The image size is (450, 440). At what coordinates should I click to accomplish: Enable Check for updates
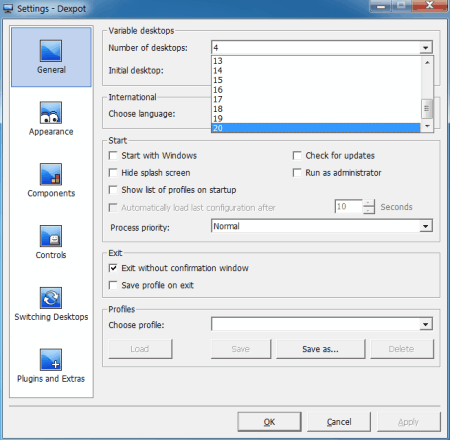297,156
